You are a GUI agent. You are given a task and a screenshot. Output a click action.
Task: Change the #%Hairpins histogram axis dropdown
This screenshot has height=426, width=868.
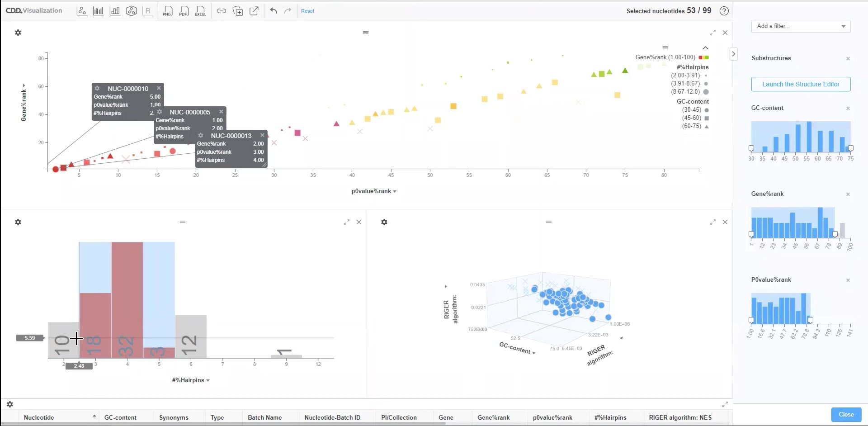click(x=191, y=380)
